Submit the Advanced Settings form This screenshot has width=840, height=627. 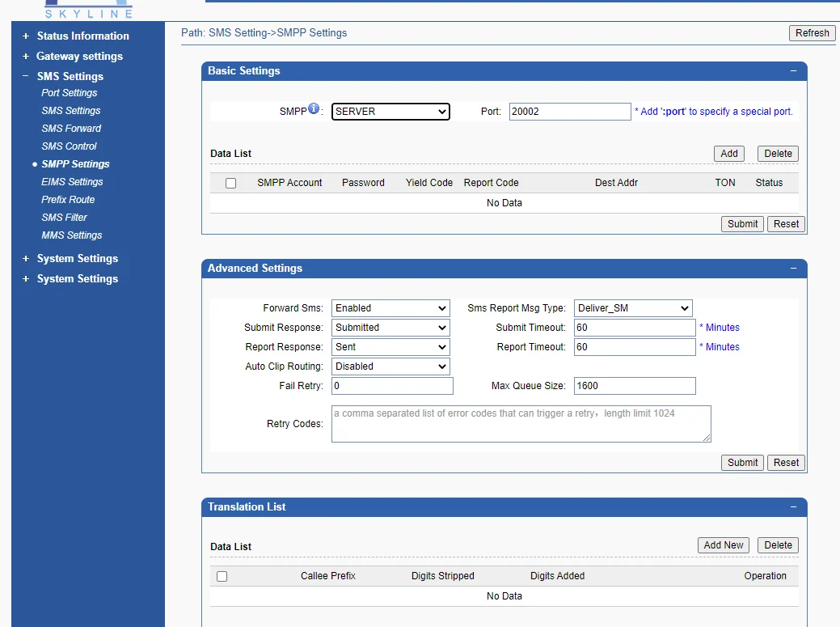coord(742,463)
